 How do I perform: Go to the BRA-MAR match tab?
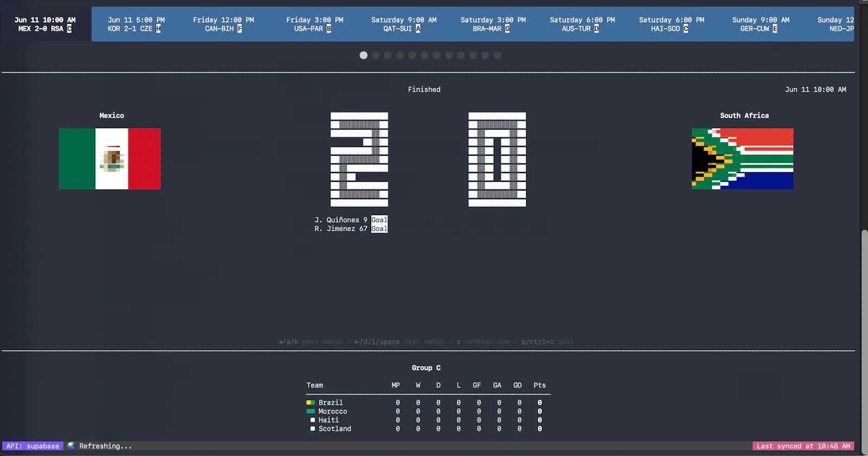[493, 24]
